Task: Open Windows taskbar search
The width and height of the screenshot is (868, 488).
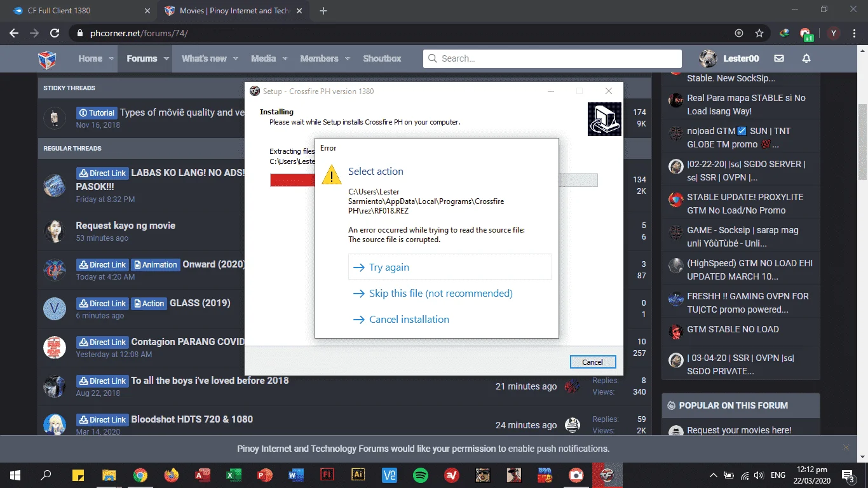Action: tap(46, 475)
